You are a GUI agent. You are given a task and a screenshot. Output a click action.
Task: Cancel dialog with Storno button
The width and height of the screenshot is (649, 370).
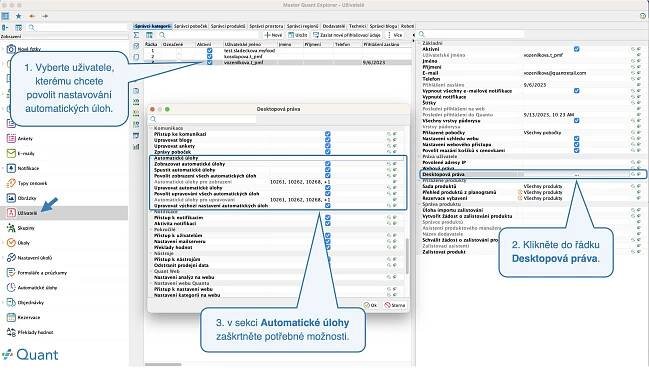[395, 305]
